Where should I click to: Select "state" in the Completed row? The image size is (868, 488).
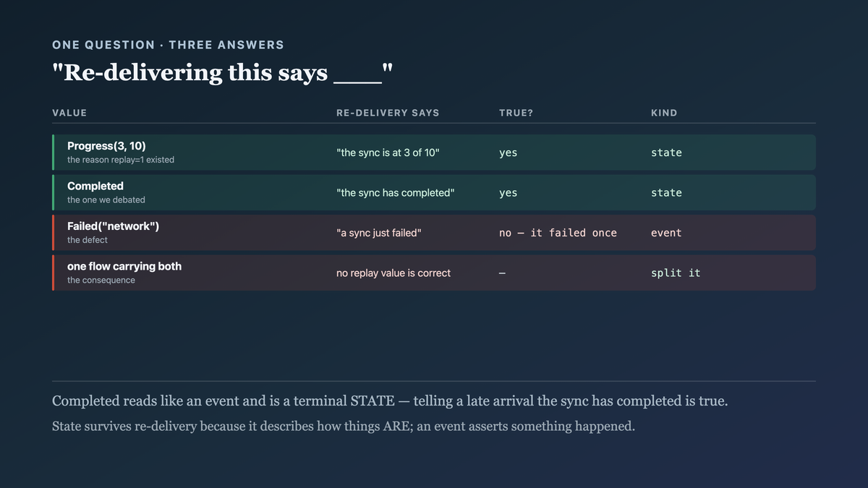point(666,193)
